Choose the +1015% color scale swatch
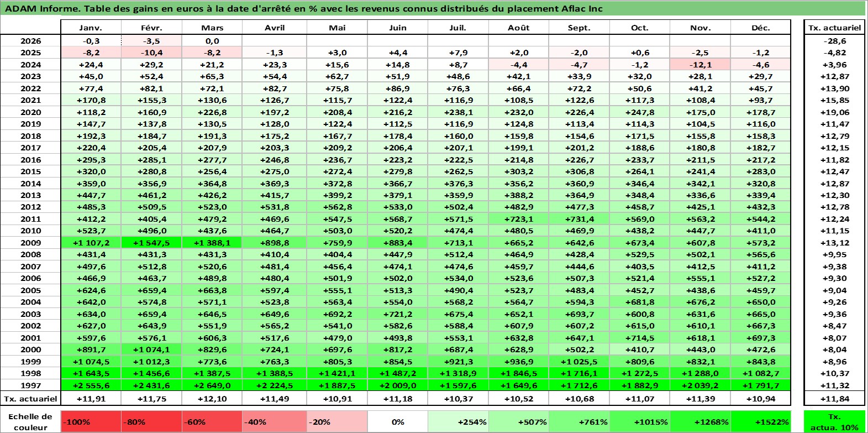The image size is (868, 433). pos(640,421)
